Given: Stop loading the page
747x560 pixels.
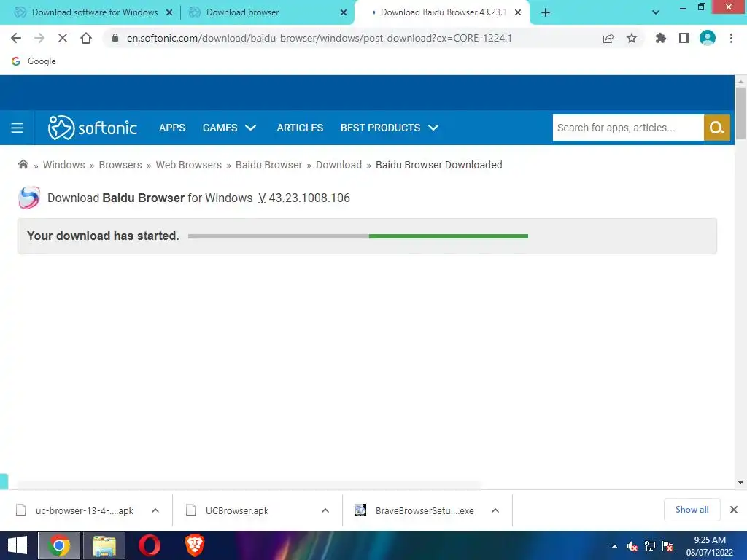Looking at the screenshot, I should tap(63, 38).
